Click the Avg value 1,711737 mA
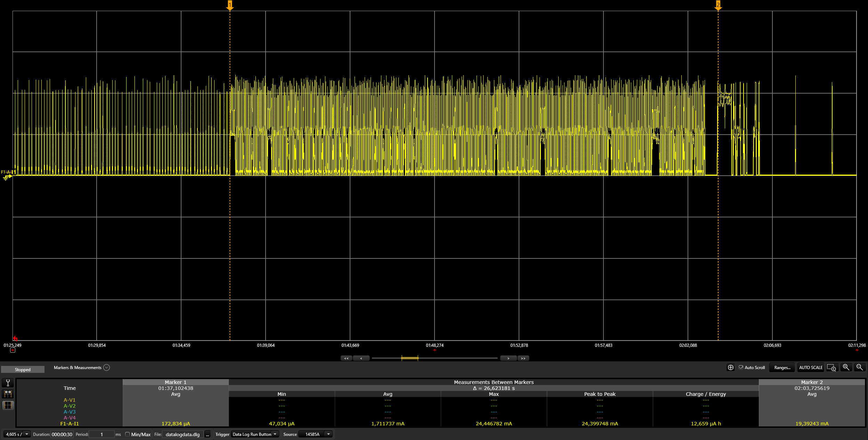 pyautogui.click(x=388, y=424)
